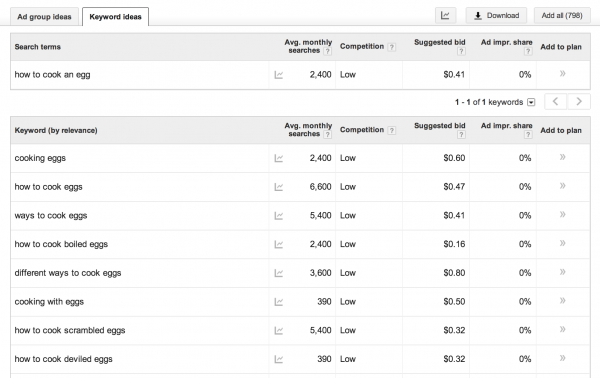Click the 'how to cook deviled eggs' keyword
Viewport: 600px width, 378px height.
pos(64,359)
